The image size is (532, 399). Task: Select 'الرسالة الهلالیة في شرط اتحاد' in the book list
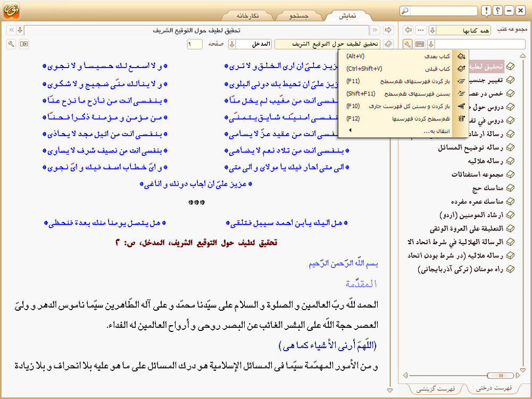[x=456, y=242]
